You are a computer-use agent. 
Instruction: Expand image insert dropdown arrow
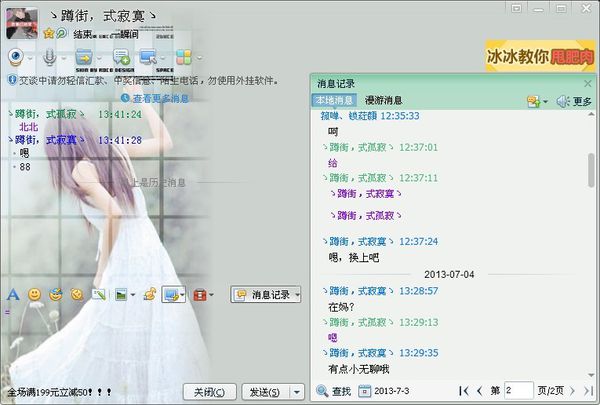point(133,295)
